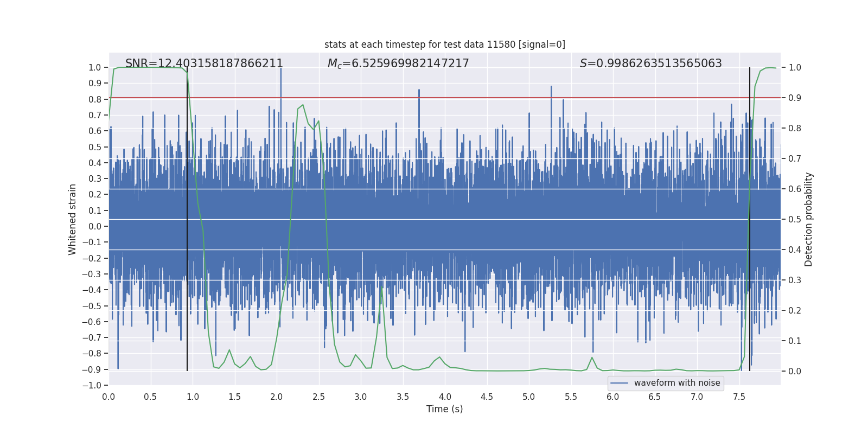This screenshot has width=868, height=434.
Task: Click the 0.0 tick on the time axis
Action: pyautogui.click(x=108, y=397)
